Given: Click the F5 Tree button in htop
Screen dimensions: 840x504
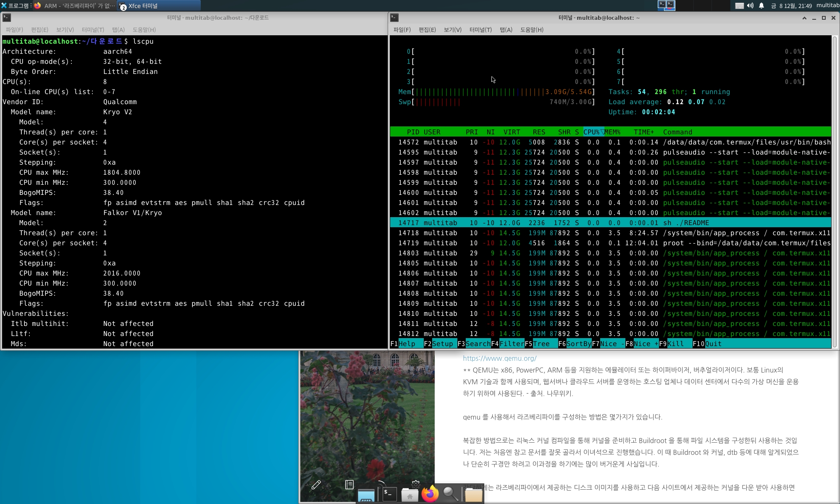Looking at the screenshot, I should tap(541, 344).
